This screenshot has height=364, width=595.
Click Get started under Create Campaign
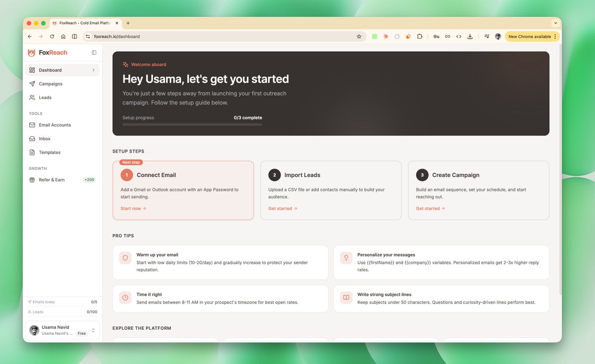coord(430,209)
